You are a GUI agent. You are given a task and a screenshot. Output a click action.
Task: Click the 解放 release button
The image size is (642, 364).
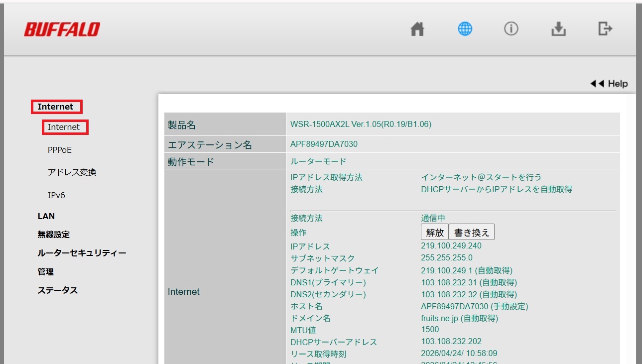[x=435, y=232]
